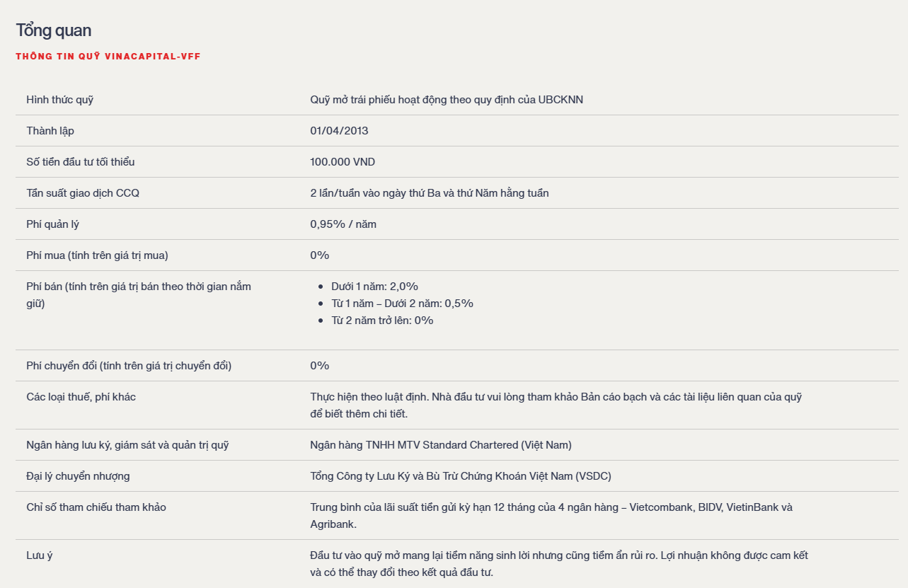The width and height of the screenshot is (908, 588).
Task: Click the Phí chuyển đổi row label
Action: 129,366
